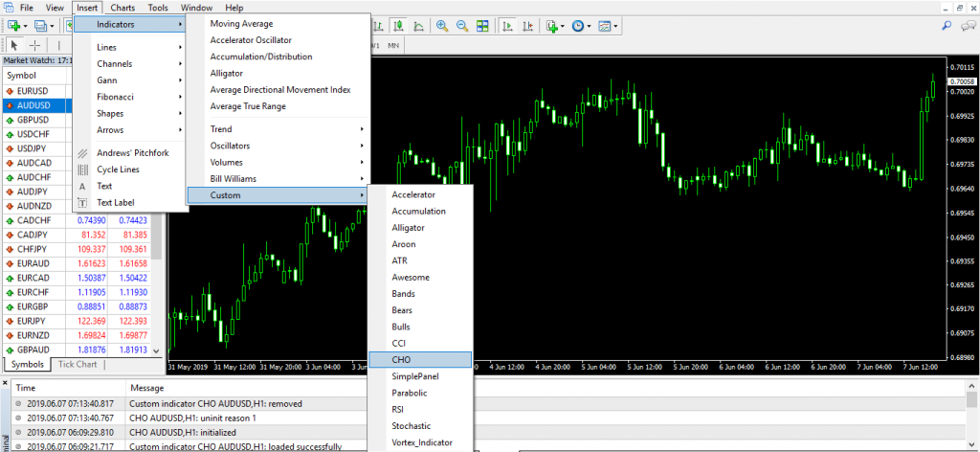Image resolution: width=980 pixels, height=452 pixels.
Task: Click the EURUSD direction arrow icon
Action: [10, 91]
